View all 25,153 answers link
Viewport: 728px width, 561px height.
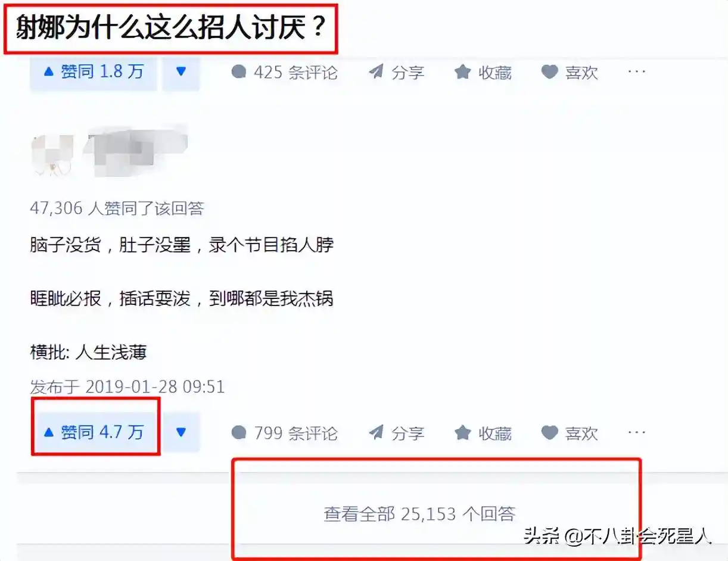tap(419, 514)
